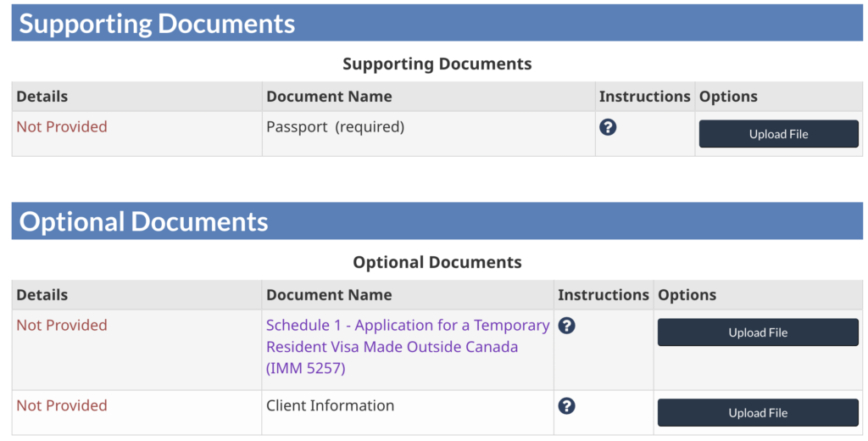Viewport: 868px width, 441px height.
Task: View instructions icon for Client Information
Action: 567,405
